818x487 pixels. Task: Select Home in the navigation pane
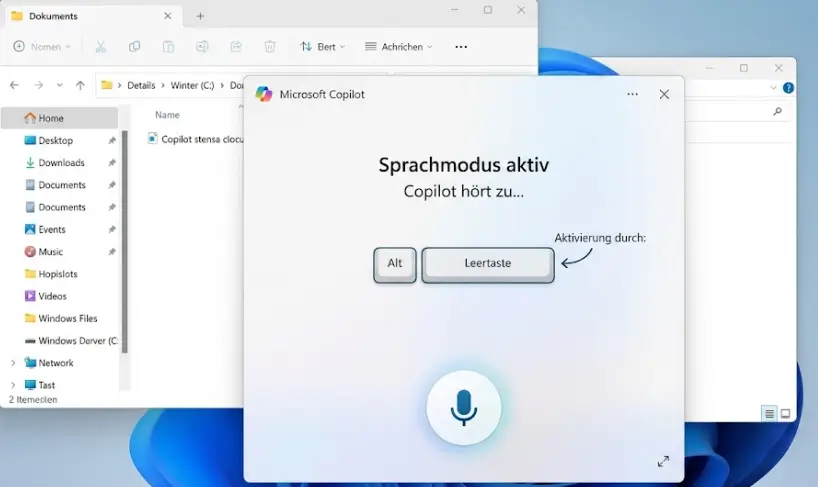(59, 118)
